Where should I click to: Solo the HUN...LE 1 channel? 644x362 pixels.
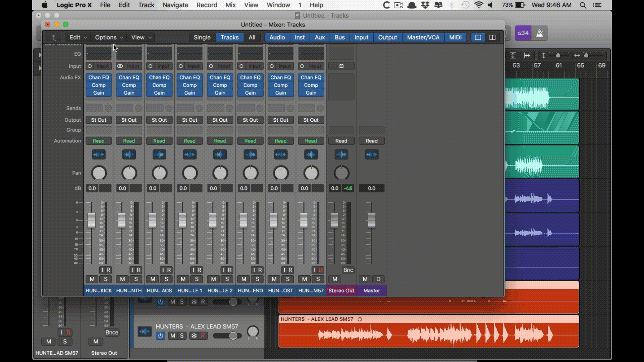[x=197, y=279]
